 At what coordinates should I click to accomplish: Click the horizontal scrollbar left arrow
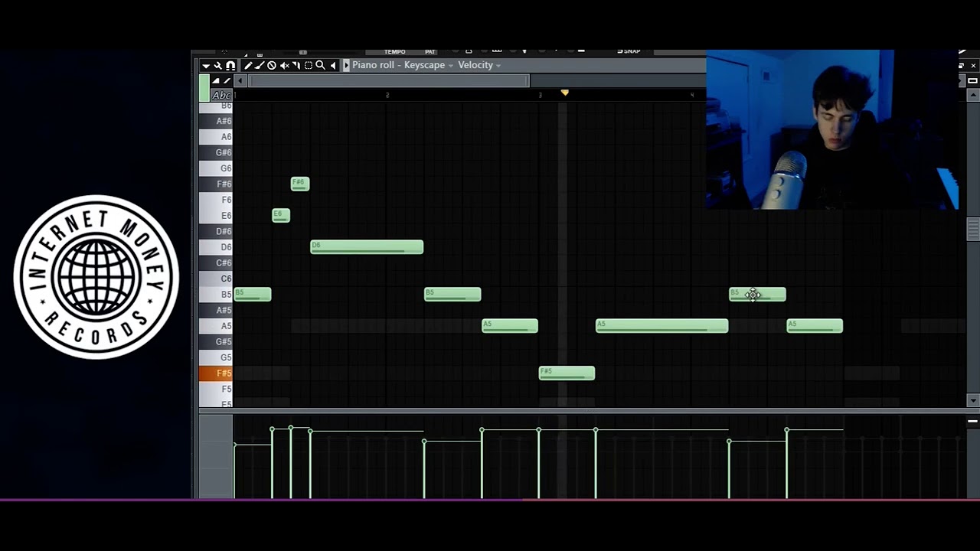240,80
